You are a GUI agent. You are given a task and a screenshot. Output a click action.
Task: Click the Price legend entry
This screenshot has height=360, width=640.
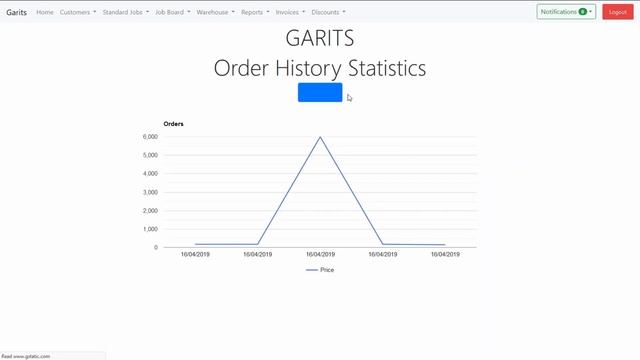320,270
